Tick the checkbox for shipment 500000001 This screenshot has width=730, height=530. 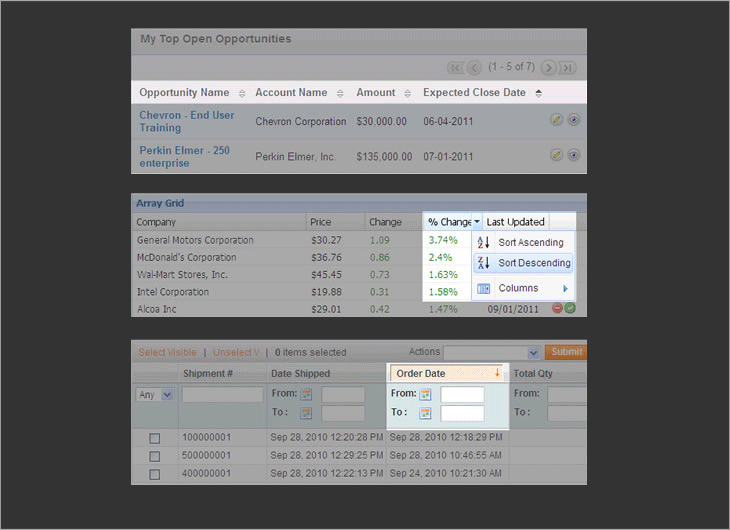pos(154,456)
